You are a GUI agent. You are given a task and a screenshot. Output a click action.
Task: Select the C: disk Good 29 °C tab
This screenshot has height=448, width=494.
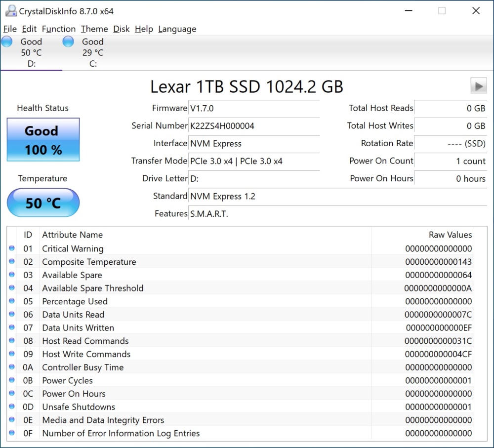93,52
